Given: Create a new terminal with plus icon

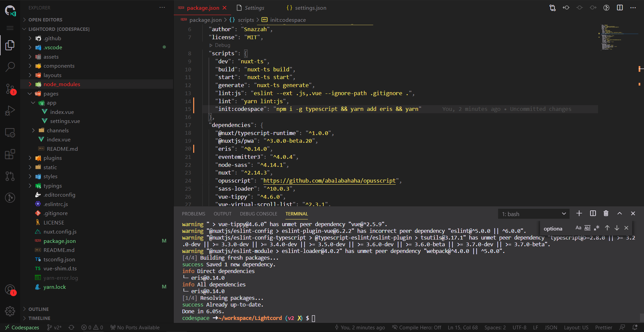Looking at the screenshot, I should pos(579,213).
